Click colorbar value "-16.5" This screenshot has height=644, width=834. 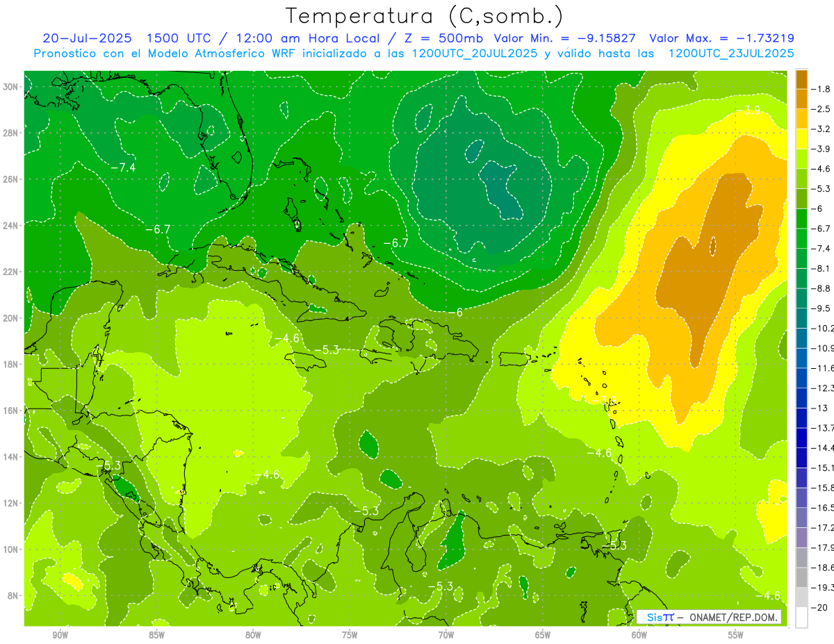[x=822, y=508]
